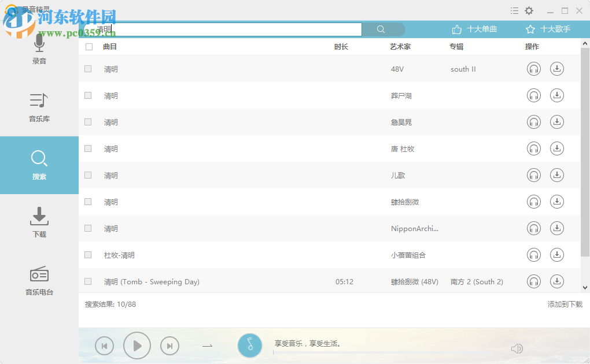
Task: Click the 搜索 sidebar tab
Action: (39, 165)
